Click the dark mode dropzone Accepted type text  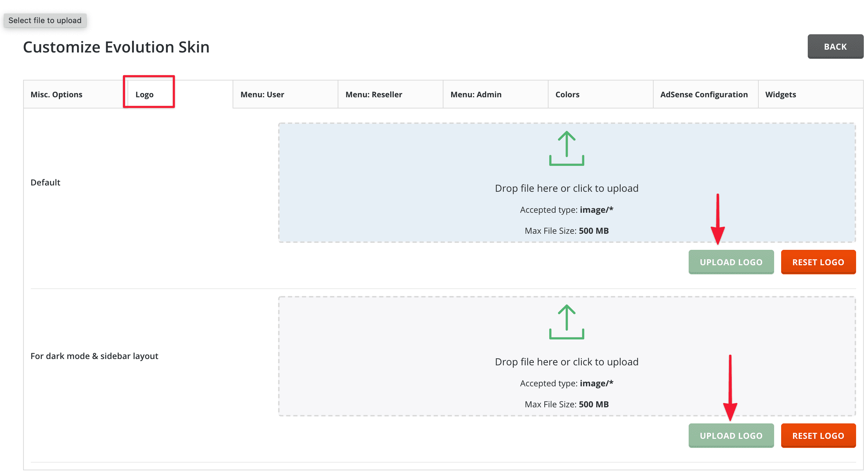(566, 384)
